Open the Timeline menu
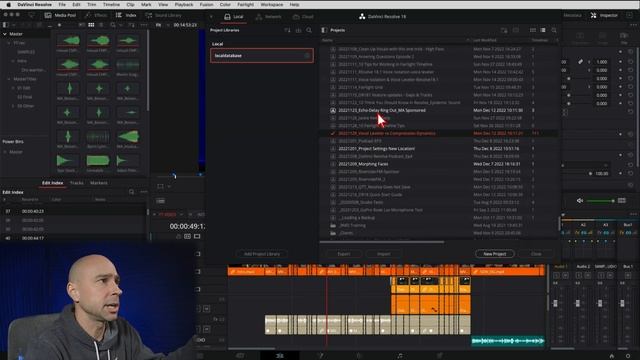The height and width of the screenshot is (360, 640). click(x=111, y=4)
